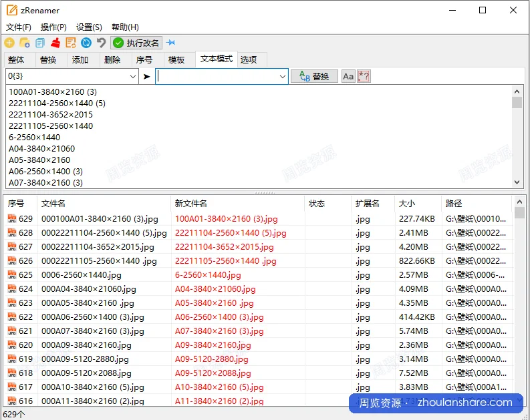Sort by the 文件名 column header
The height and width of the screenshot is (420, 530).
click(104, 204)
